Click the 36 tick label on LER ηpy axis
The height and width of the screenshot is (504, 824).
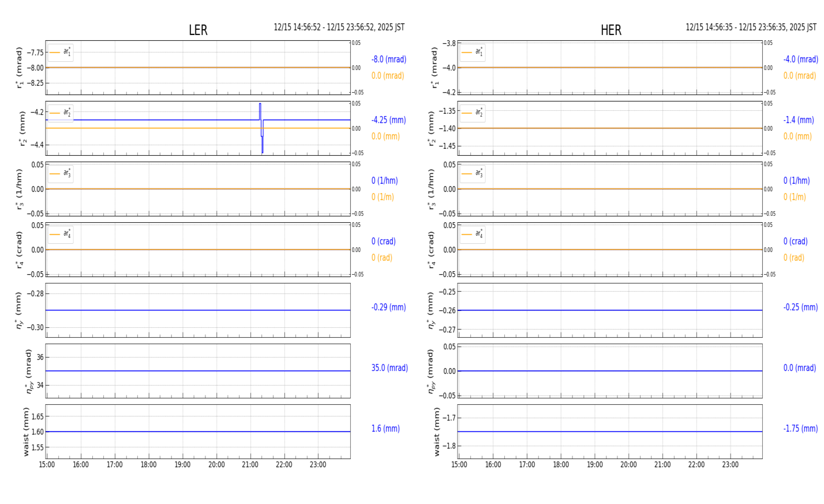click(39, 357)
